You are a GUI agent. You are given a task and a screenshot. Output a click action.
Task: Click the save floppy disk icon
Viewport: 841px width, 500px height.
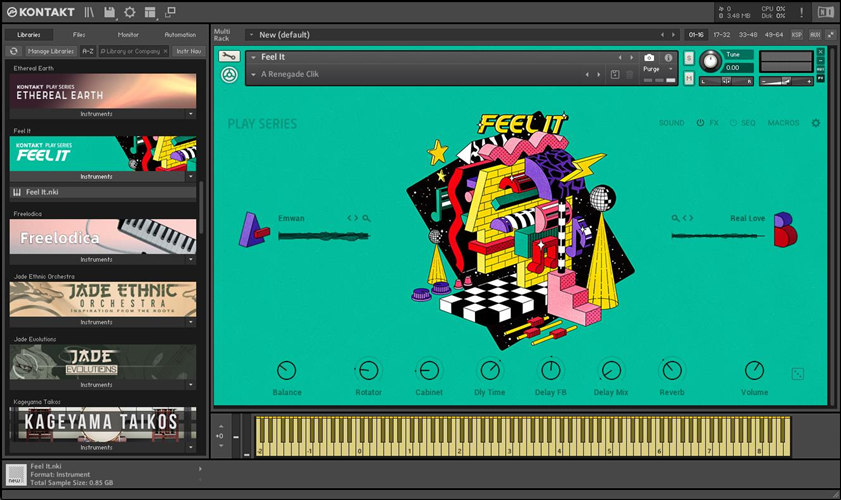click(110, 12)
